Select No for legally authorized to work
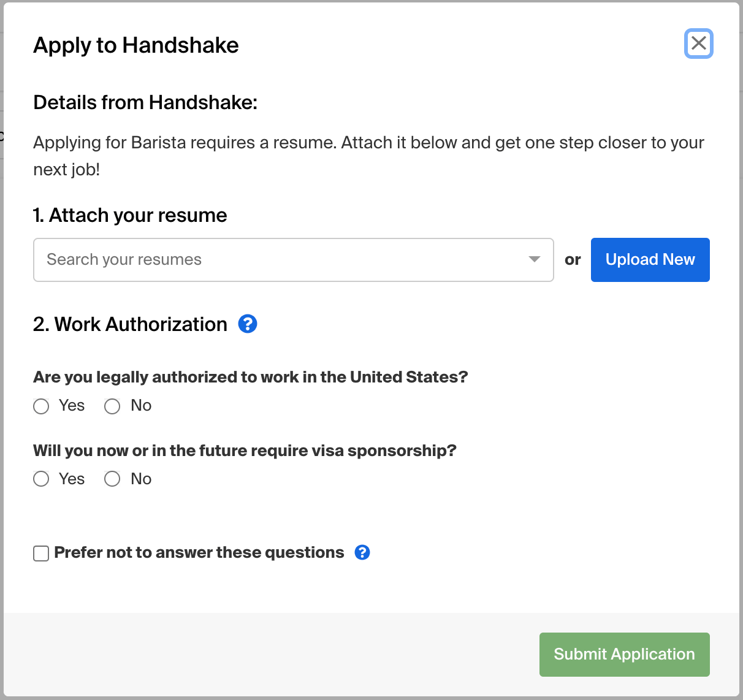The width and height of the screenshot is (743, 700). [x=112, y=406]
